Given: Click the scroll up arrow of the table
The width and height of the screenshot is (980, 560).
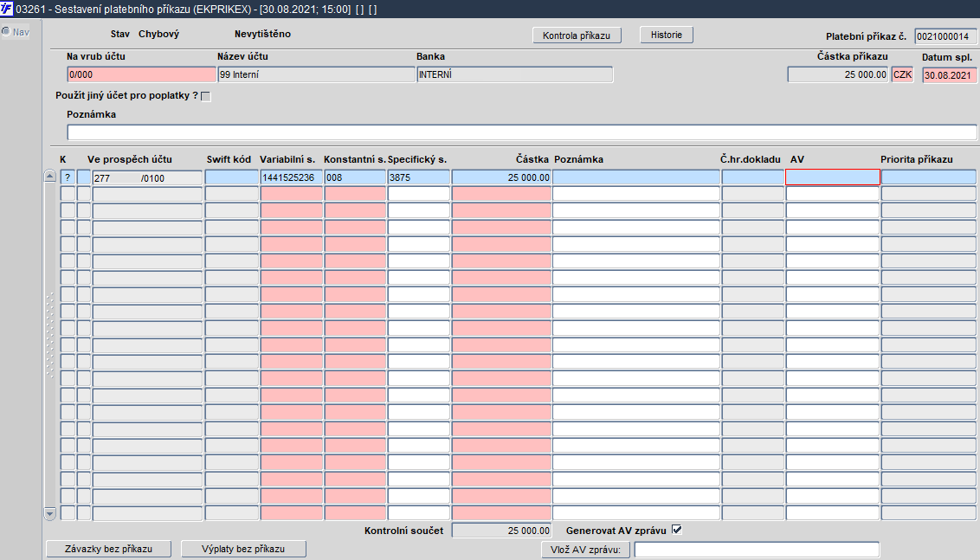Looking at the screenshot, I should 50,177.
